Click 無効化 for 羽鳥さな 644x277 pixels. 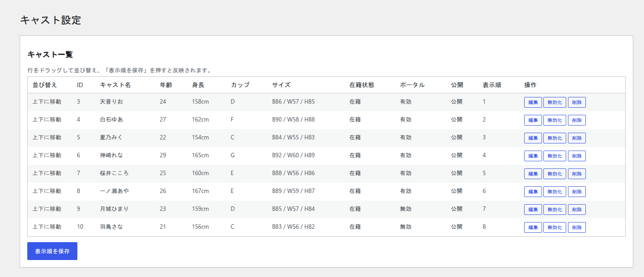pos(555,227)
